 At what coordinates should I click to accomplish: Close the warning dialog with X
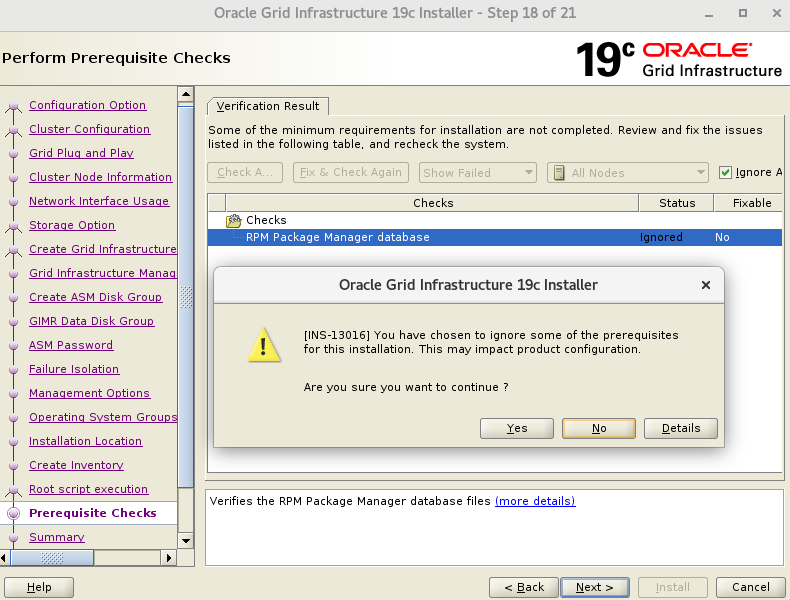click(x=706, y=285)
